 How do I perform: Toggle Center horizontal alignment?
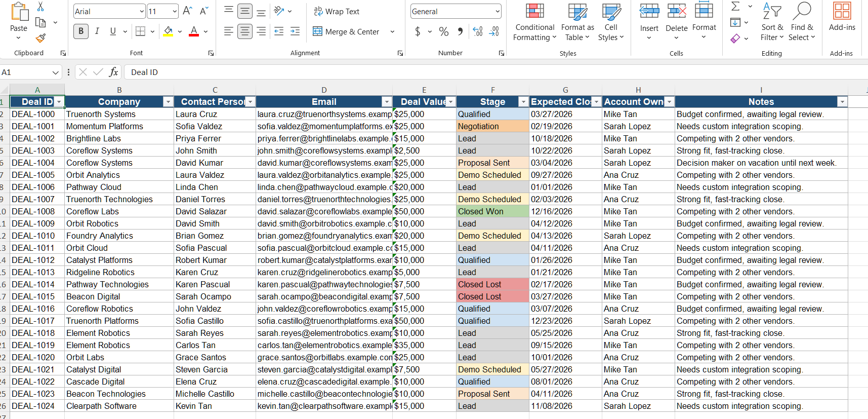point(245,31)
